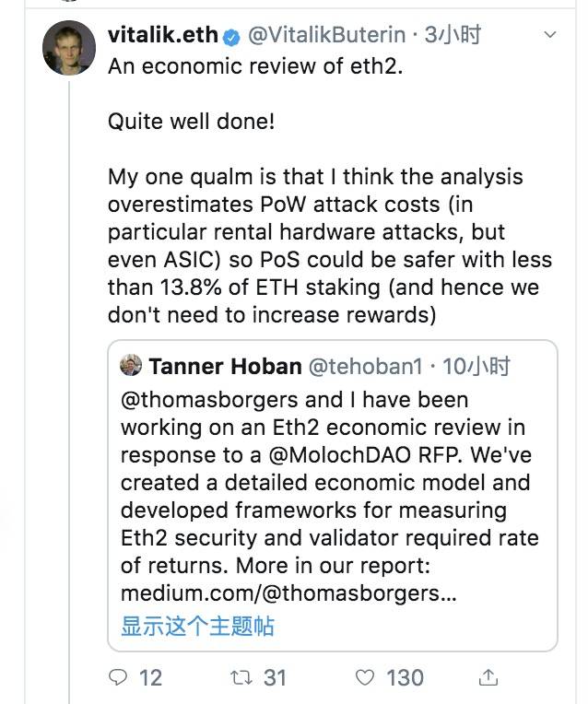Open the Tanner Hoban display name
The image size is (588, 704).
click(225, 367)
